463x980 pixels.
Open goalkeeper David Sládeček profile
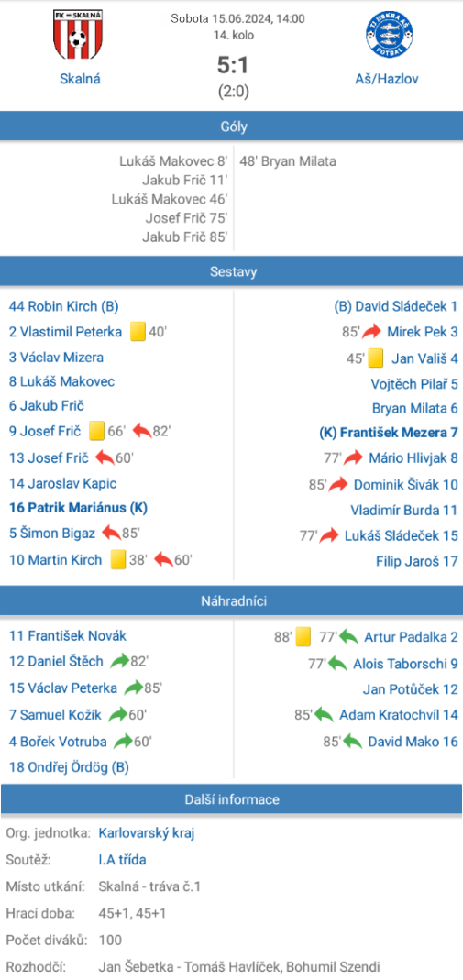[395, 306]
